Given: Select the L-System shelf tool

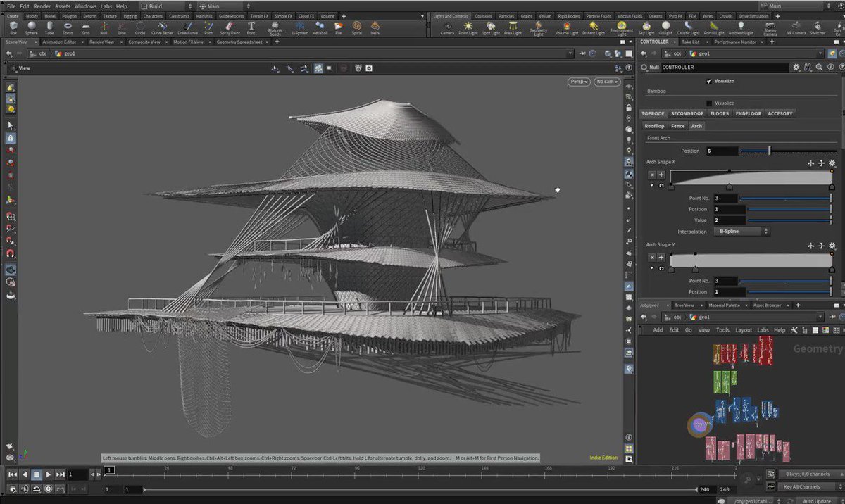Looking at the screenshot, I should click(x=299, y=28).
